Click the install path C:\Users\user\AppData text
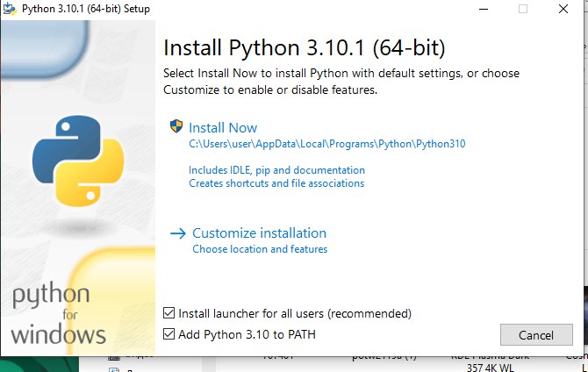 coord(327,144)
